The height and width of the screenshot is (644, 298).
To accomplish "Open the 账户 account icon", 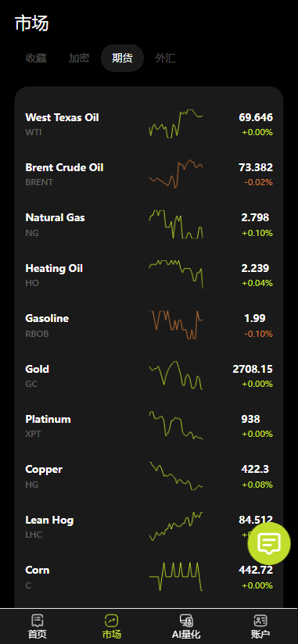I will click(260, 621).
